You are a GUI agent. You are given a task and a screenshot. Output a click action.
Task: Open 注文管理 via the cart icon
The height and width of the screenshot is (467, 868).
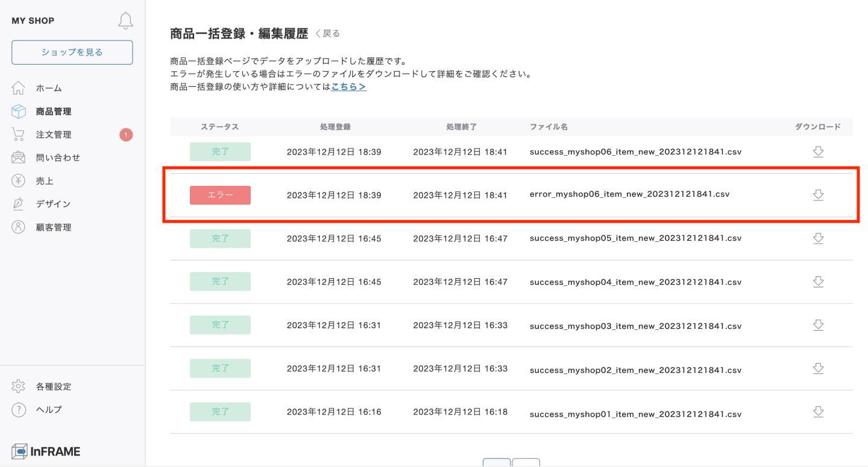[x=18, y=134]
